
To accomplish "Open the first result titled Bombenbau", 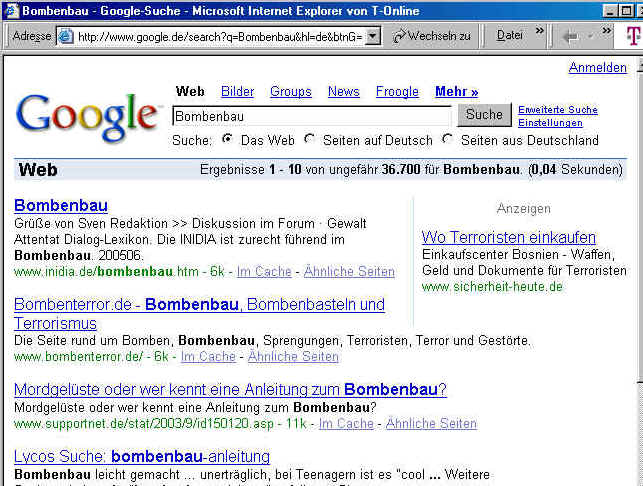I will 61,205.
